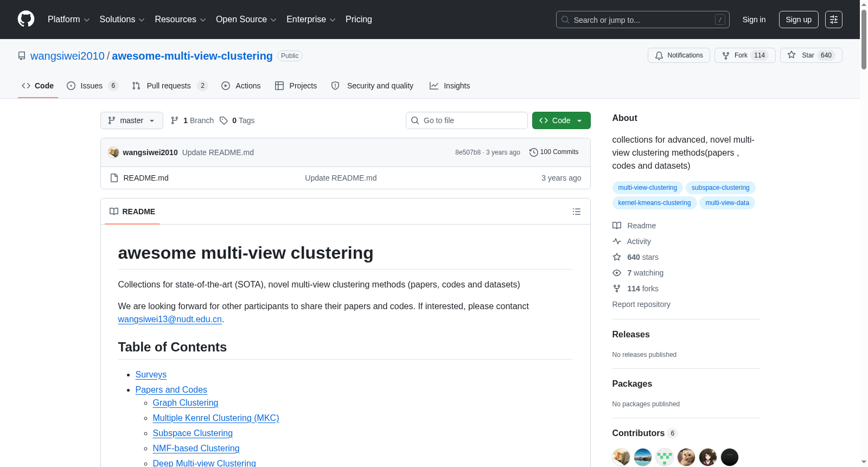Focus the Search or jump to field
Viewport: 868px width, 467px height.
click(643, 20)
